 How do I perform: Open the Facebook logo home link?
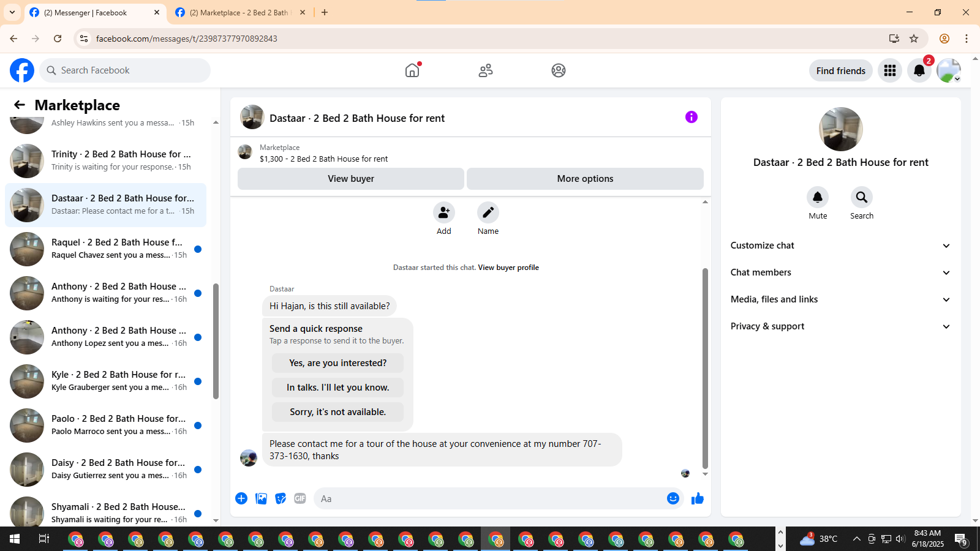coord(22,70)
